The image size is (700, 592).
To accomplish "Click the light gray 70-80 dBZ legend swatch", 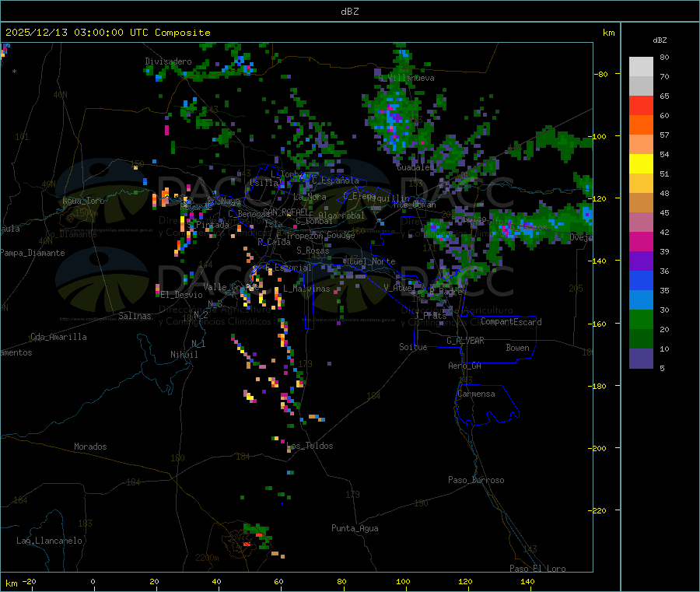I will pos(641,67).
